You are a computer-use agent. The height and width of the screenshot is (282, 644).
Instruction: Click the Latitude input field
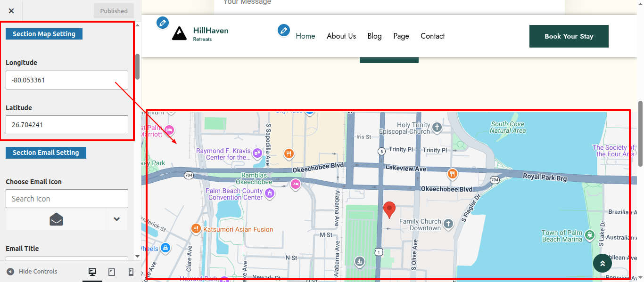tap(67, 125)
